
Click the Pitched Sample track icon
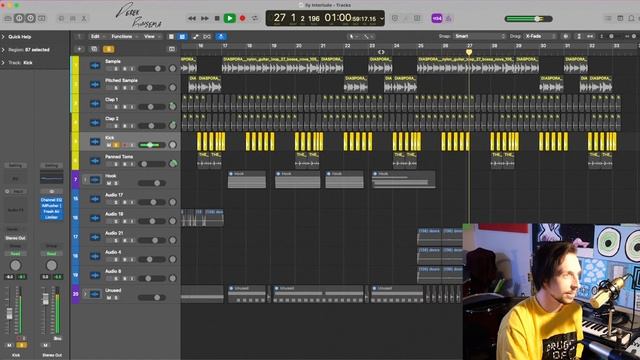pyautogui.click(x=95, y=84)
